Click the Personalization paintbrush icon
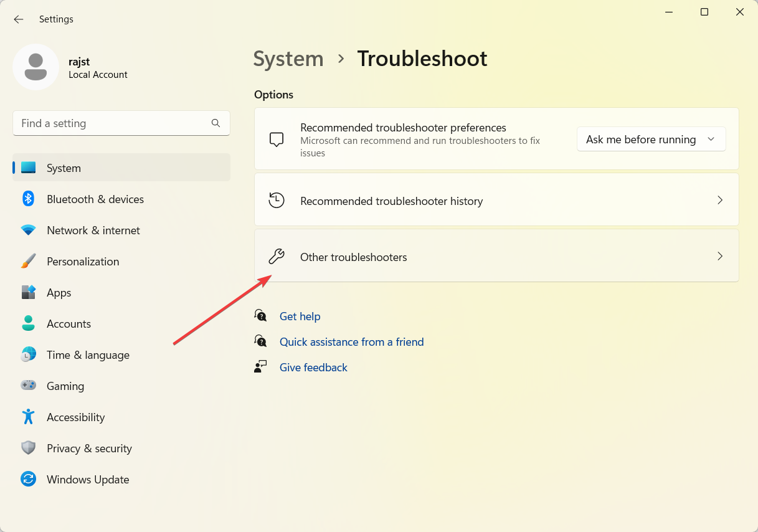758x532 pixels. click(x=28, y=261)
